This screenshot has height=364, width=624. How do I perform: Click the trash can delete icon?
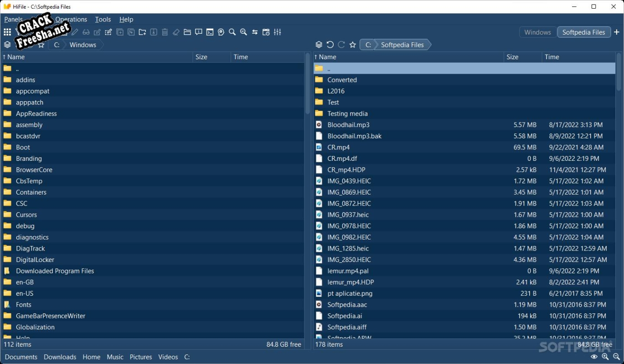(165, 32)
